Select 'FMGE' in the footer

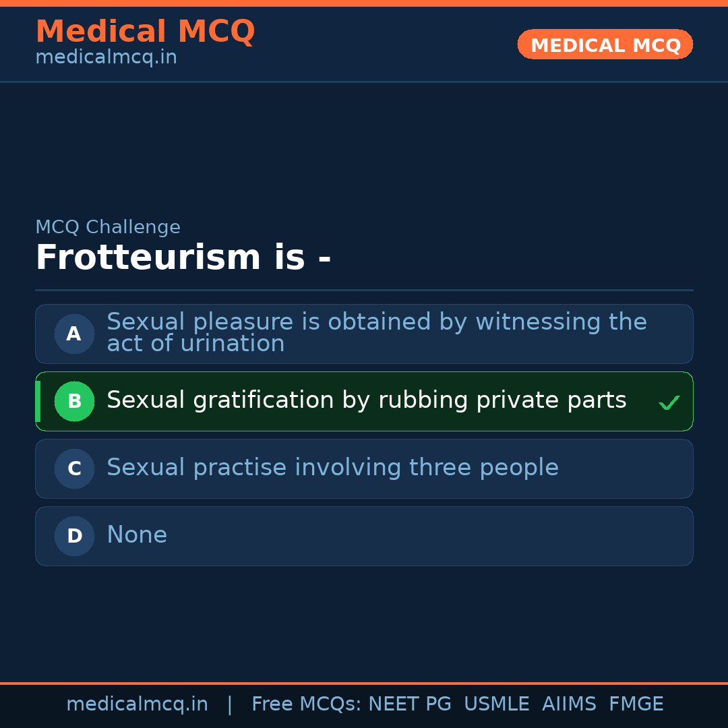636,704
